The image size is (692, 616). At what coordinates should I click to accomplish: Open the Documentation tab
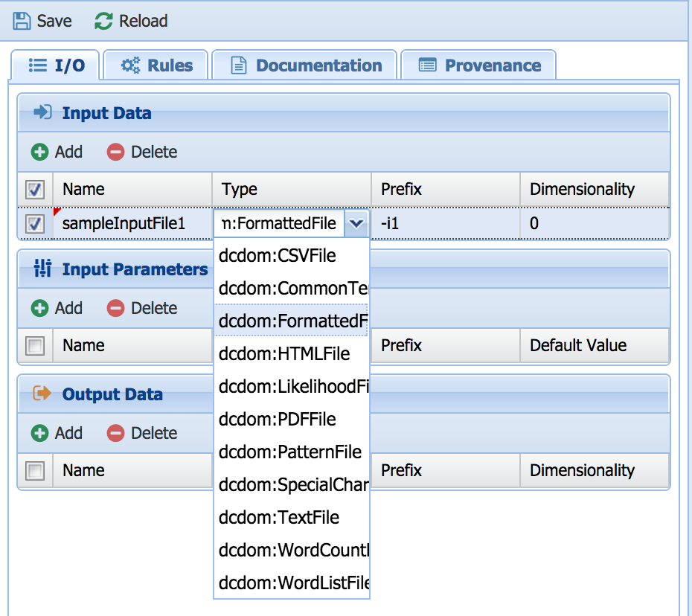point(306,65)
